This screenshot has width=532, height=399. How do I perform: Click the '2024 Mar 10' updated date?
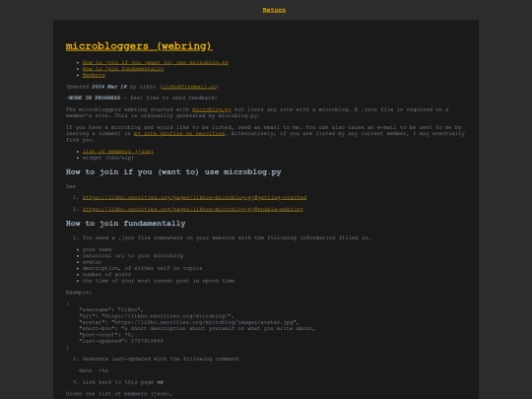109,87
